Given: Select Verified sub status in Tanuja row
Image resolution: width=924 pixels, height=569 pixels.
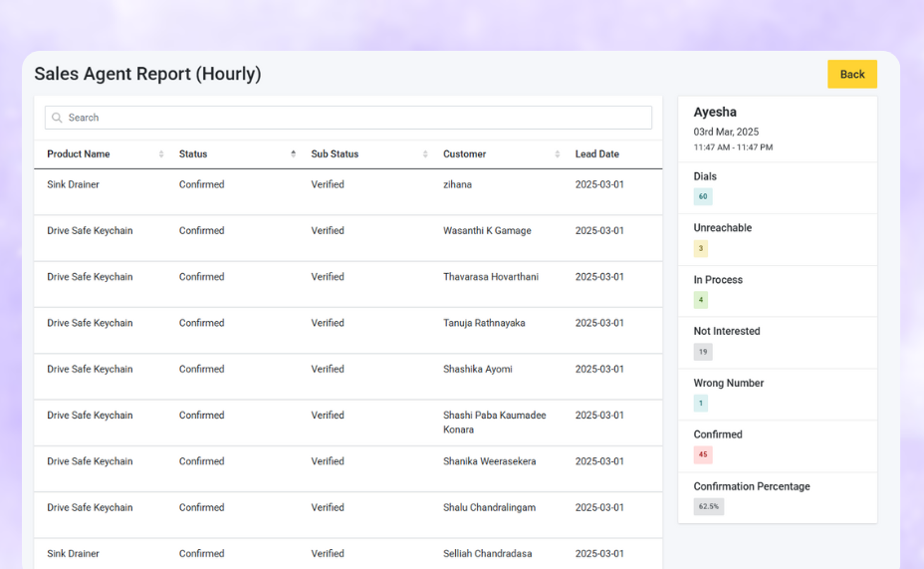Looking at the screenshot, I should click(x=328, y=323).
